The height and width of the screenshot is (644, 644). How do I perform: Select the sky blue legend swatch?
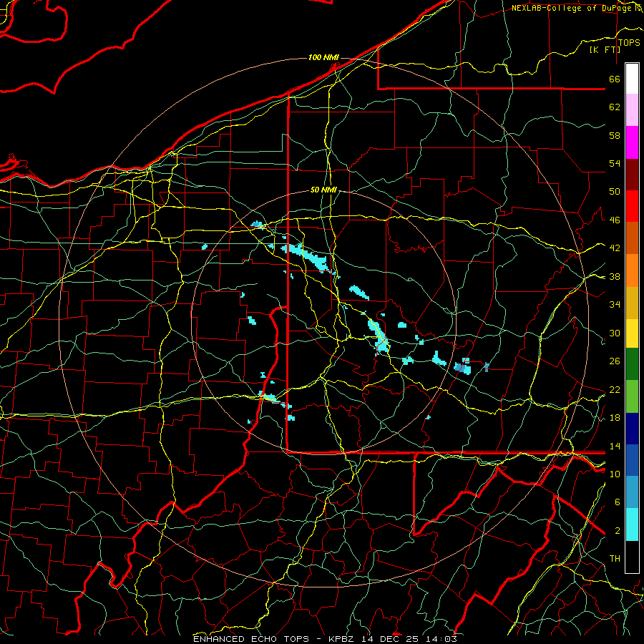[632, 492]
